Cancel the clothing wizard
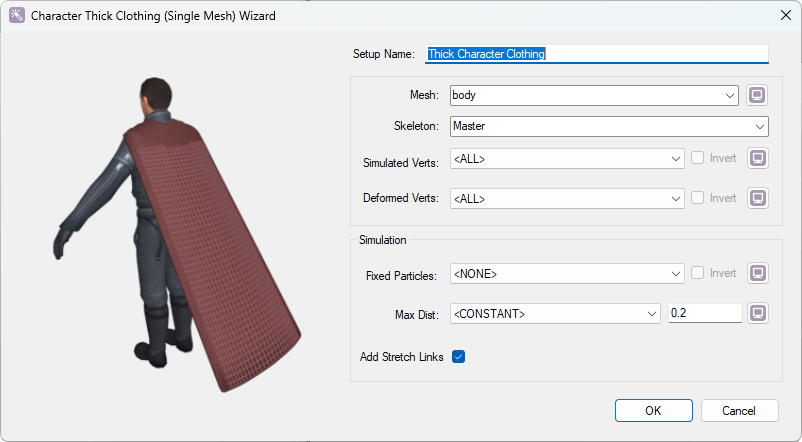 tap(740, 411)
